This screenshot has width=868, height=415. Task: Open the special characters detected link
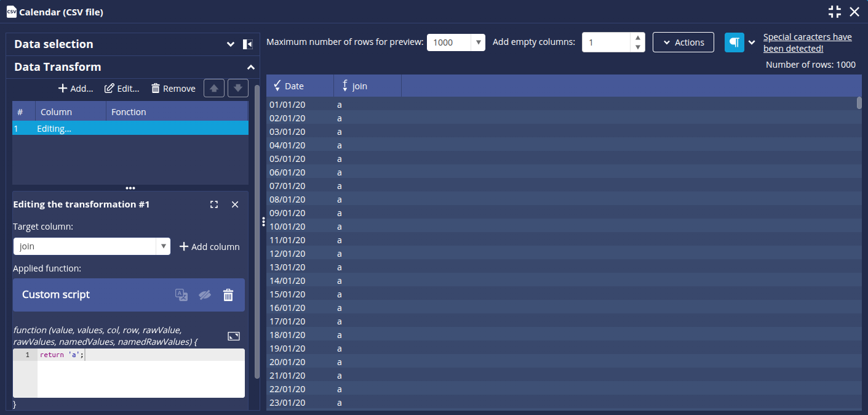[807, 42]
